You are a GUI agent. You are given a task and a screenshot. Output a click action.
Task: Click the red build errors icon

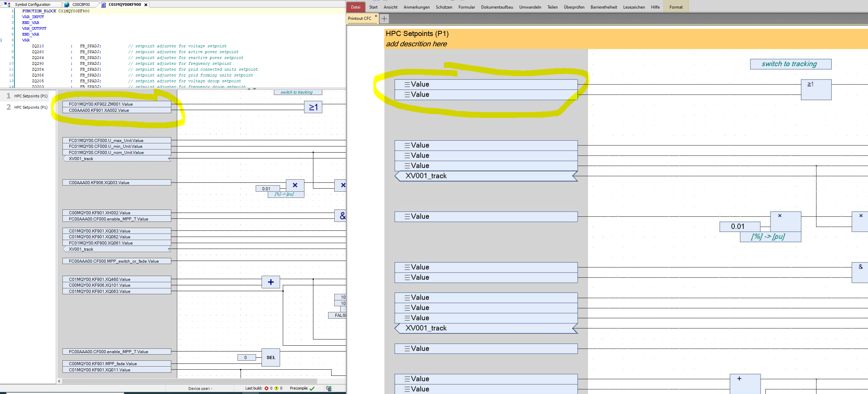click(x=266, y=389)
